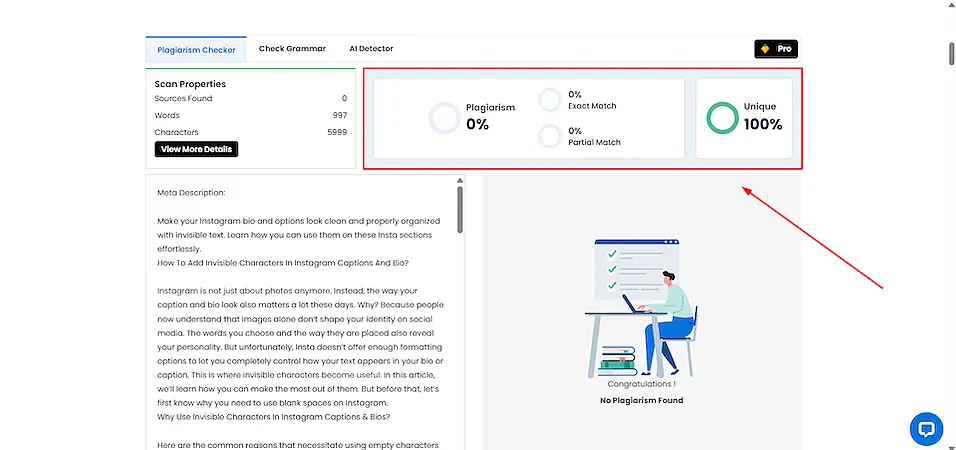Click the Characters count value 5999
This screenshot has height=450, width=956.
point(337,132)
